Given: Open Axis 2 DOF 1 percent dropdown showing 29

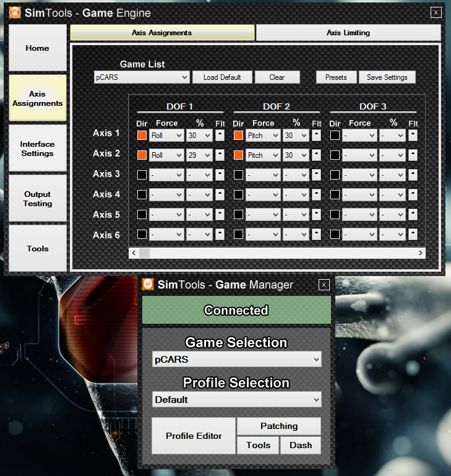Looking at the screenshot, I should [199, 155].
